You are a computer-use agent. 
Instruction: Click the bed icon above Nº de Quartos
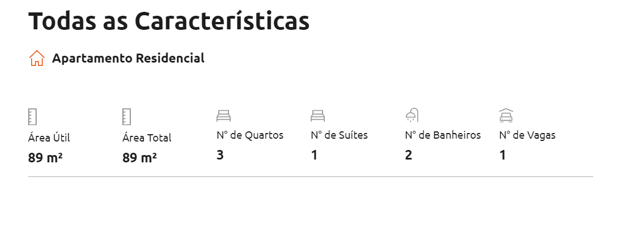pyautogui.click(x=223, y=116)
